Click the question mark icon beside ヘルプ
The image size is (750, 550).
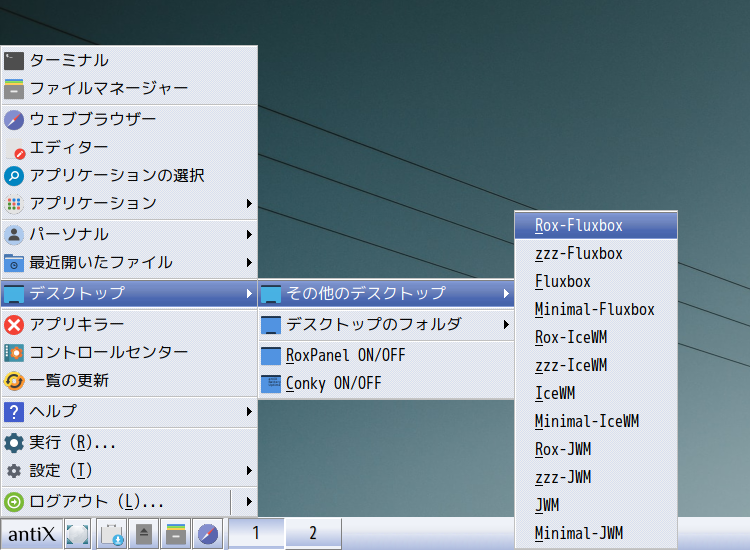point(14,412)
